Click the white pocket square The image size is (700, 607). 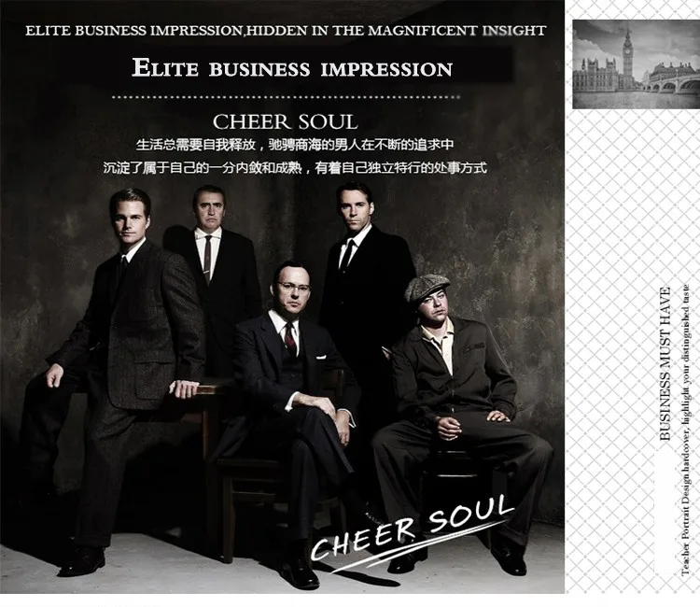[x=321, y=357]
